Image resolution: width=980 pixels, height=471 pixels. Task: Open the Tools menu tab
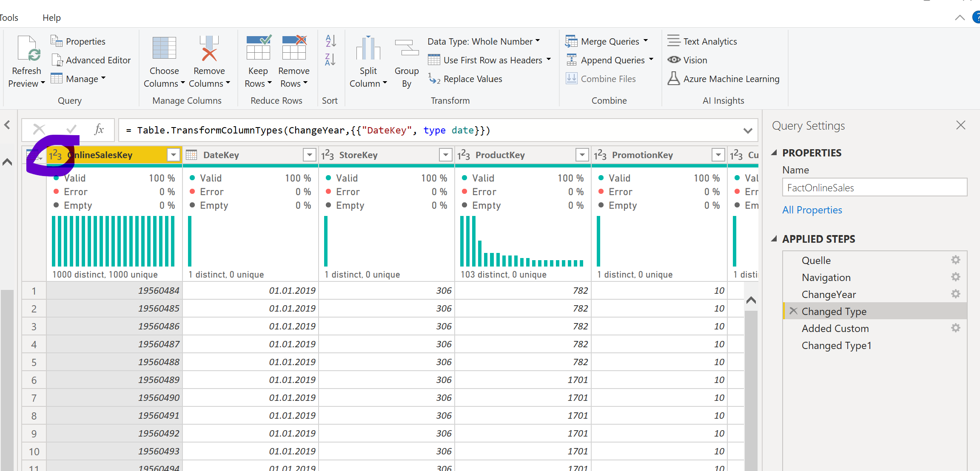click(x=9, y=18)
